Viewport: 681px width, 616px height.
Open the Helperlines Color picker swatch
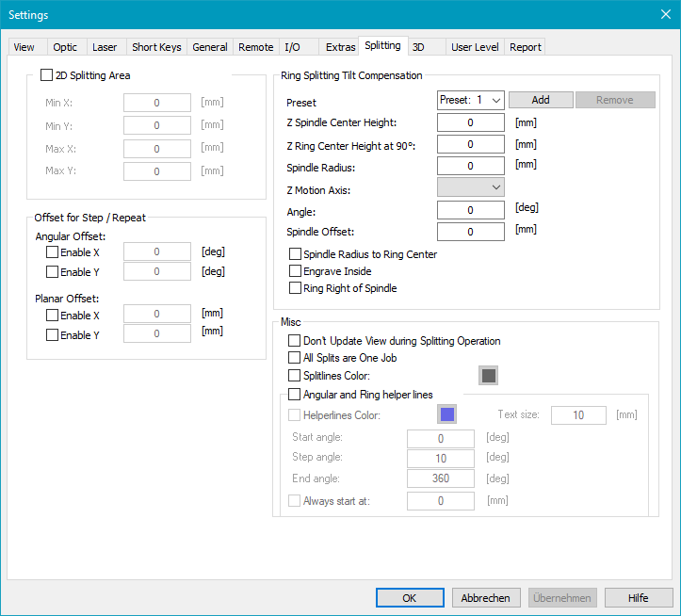point(446,414)
